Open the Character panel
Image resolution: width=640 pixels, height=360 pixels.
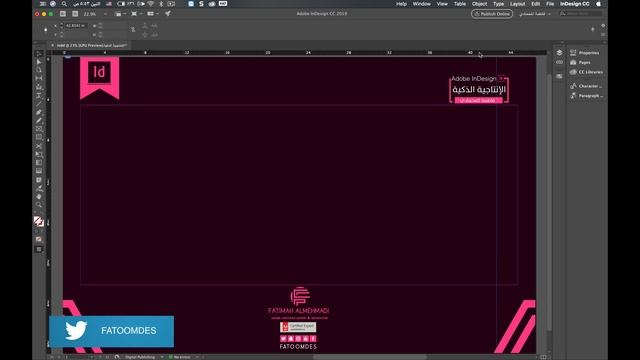tap(586, 86)
